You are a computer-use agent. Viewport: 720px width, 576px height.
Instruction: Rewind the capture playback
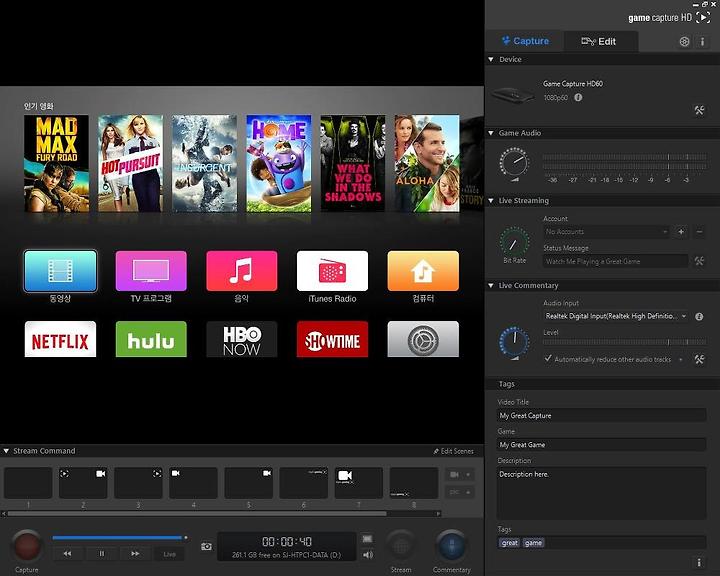coord(68,553)
